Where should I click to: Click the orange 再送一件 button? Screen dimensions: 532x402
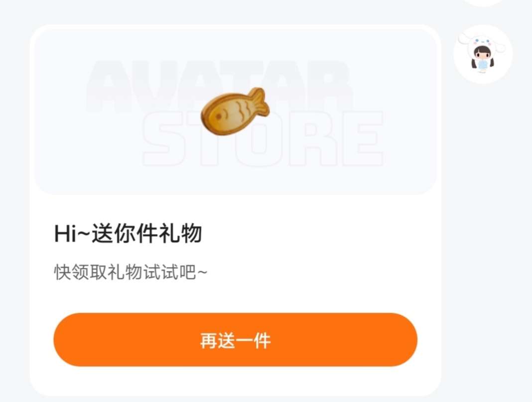(236, 340)
